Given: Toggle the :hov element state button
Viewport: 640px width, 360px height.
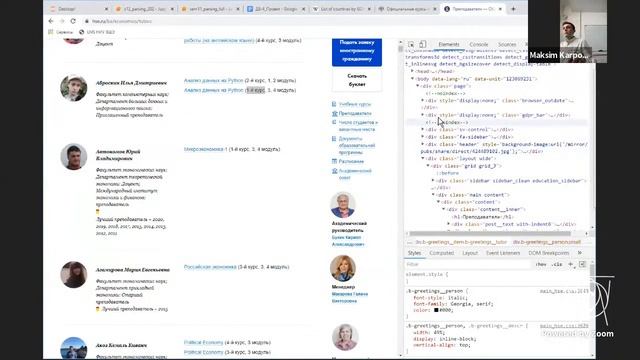Looking at the screenshot, I should pos(541,264).
